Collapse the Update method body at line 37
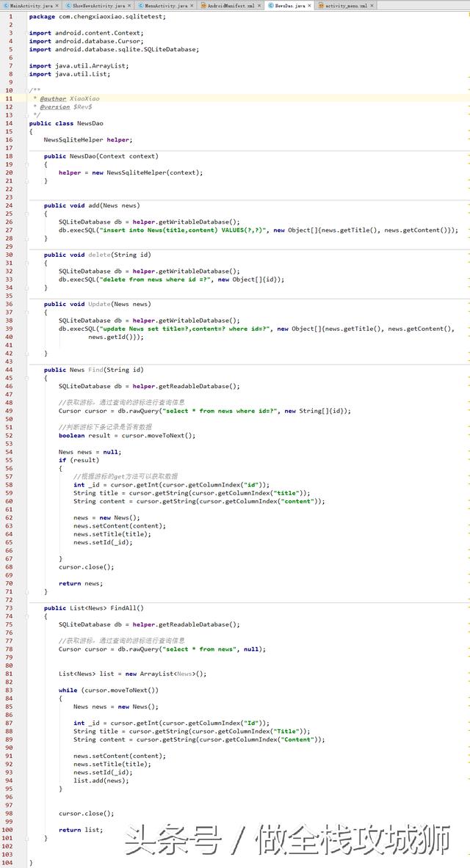470x868 pixels. pyautogui.click(x=26, y=313)
